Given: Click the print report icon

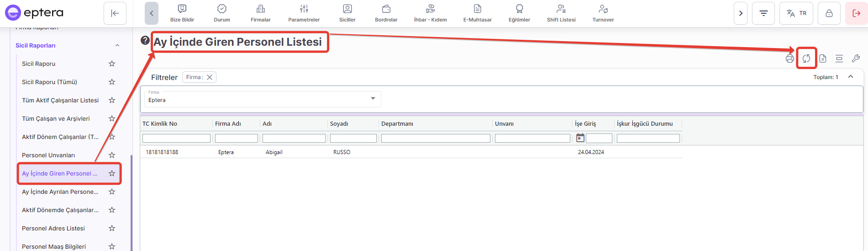Looking at the screenshot, I should coord(789,59).
